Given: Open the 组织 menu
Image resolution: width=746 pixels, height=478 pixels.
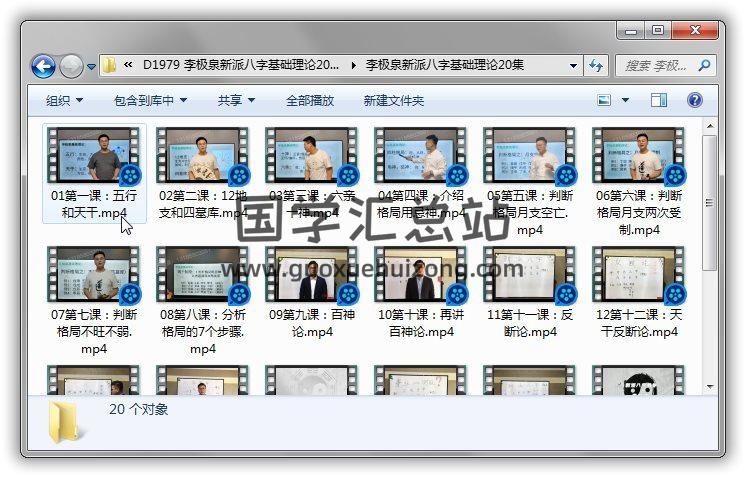Looking at the screenshot, I should click(64, 100).
